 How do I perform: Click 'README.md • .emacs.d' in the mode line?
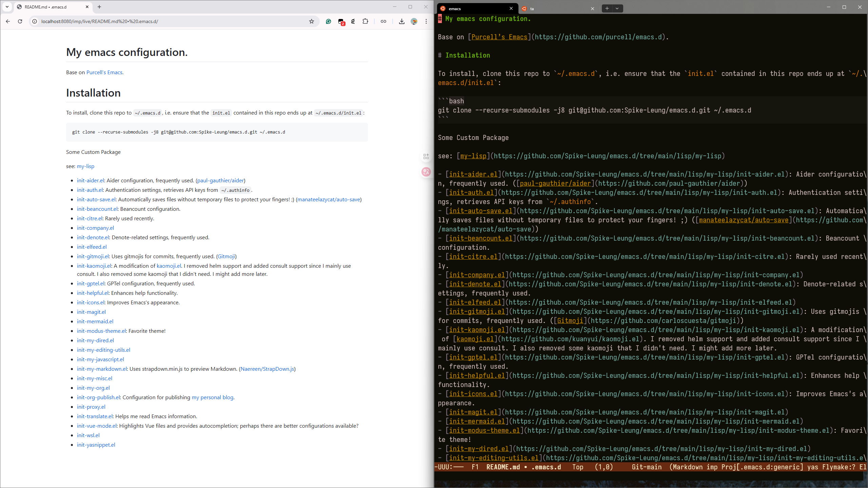(524, 467)
